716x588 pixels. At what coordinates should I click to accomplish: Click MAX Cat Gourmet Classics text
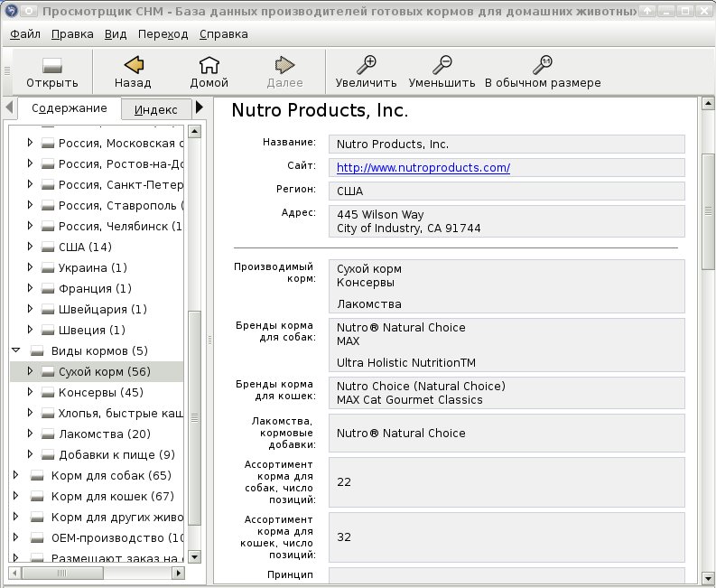pyautogui.click(x=410, y=400)
